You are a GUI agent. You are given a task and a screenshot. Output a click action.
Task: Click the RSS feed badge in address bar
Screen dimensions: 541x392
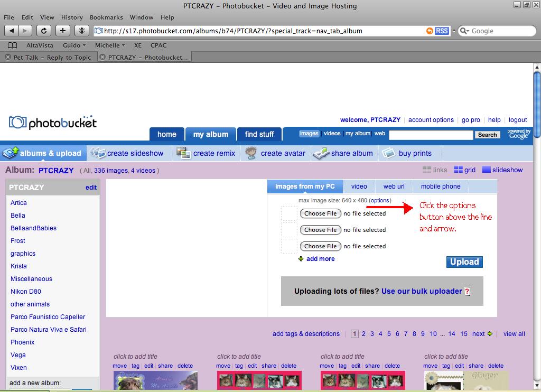point(442,31)
